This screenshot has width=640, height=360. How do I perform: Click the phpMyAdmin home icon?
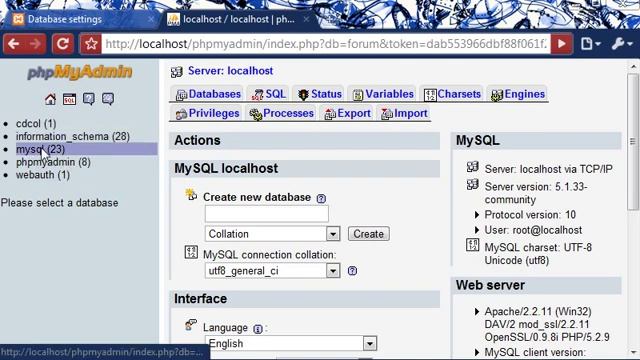click(x=50, y=99)
